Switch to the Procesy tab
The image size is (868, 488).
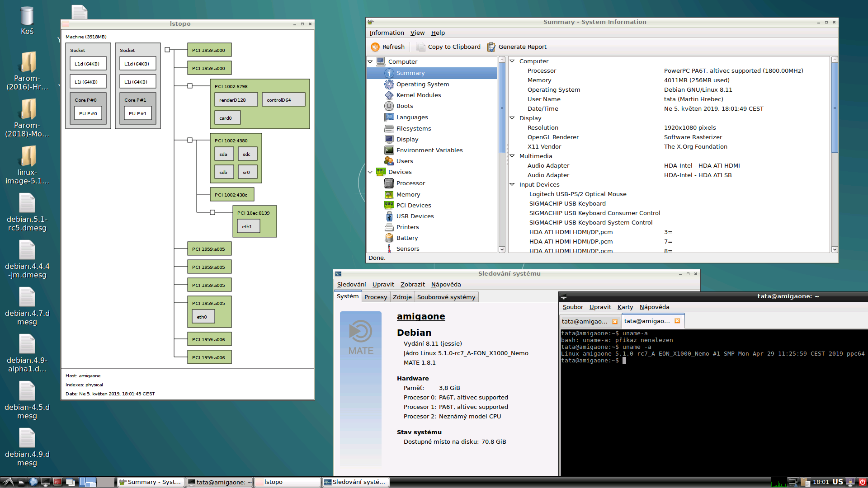coord(375,297)
